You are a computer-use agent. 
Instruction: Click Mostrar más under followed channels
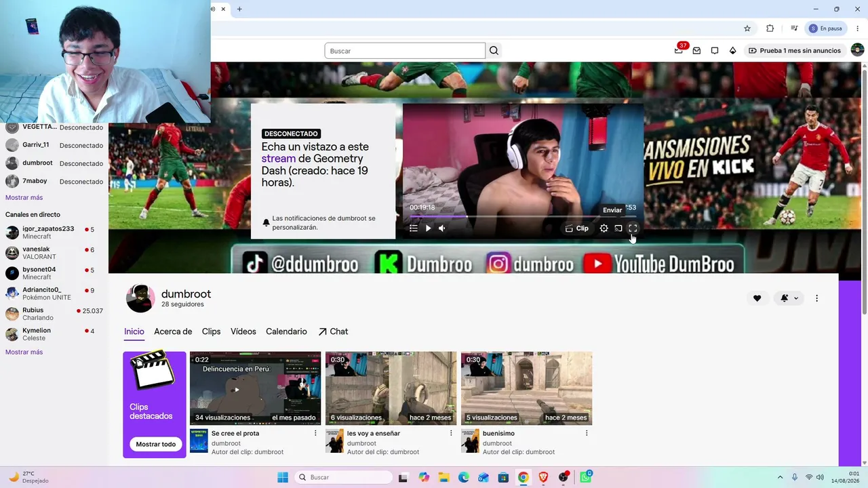click(24, 197)
